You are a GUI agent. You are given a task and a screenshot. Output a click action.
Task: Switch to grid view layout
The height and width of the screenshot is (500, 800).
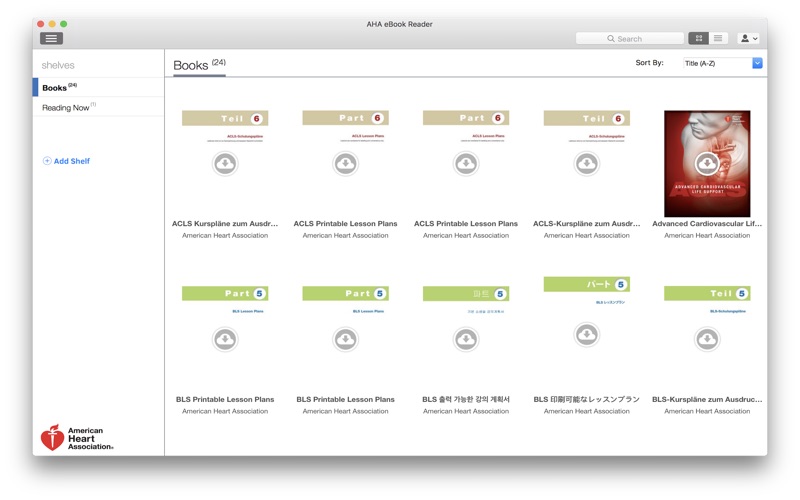tap(698, 38)
